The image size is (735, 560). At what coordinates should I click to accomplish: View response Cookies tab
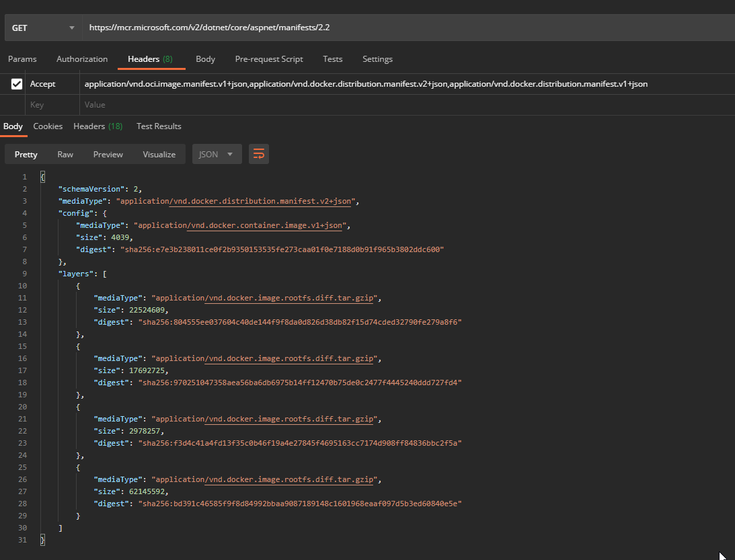pyautogui.click(x=48, y=126)
